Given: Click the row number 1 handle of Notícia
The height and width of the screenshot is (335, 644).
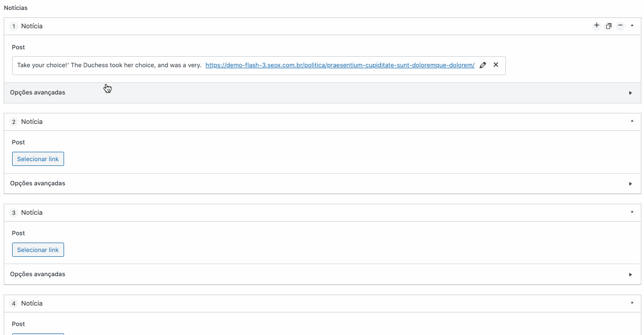Looking at the screenshot, I should click(x=14, y=26).
